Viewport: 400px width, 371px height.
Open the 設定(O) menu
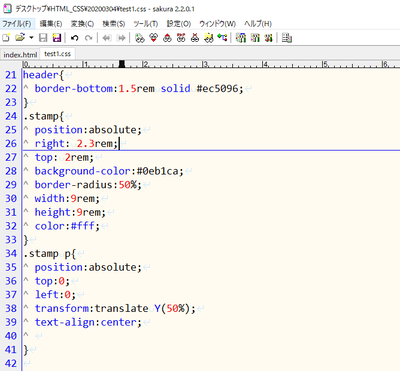(x=179, y=24)
